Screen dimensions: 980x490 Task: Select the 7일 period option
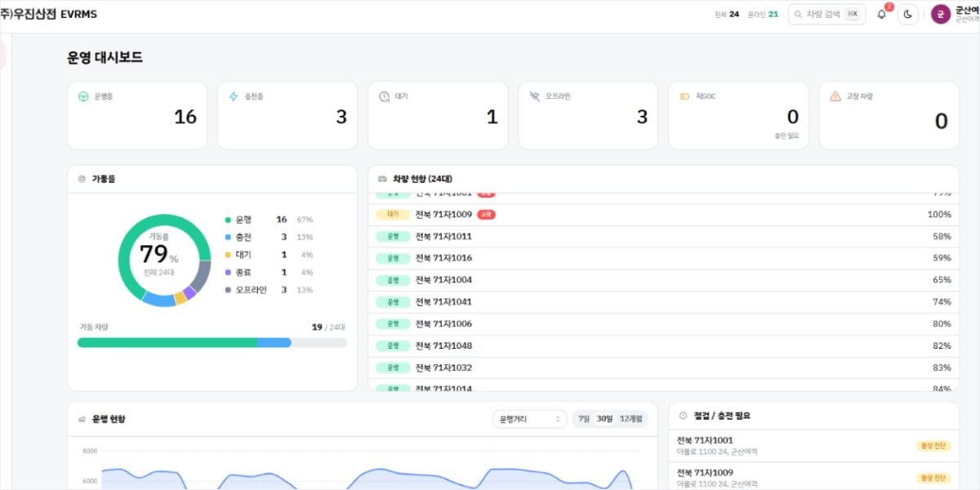tap(584, 419)
